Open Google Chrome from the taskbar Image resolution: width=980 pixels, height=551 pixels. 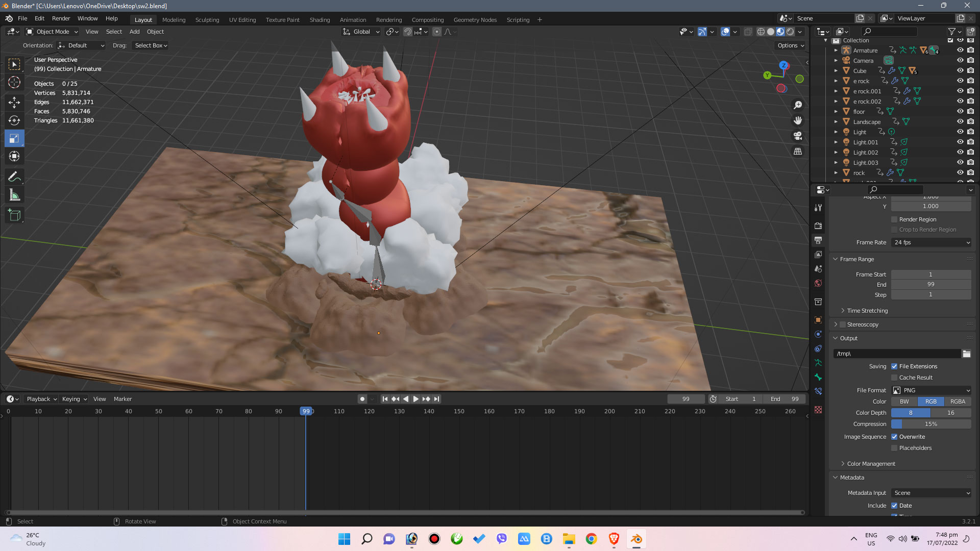pyautogui.click(x=591, y=539)
